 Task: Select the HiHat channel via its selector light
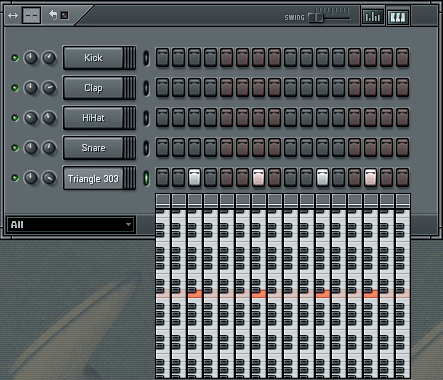146,118
